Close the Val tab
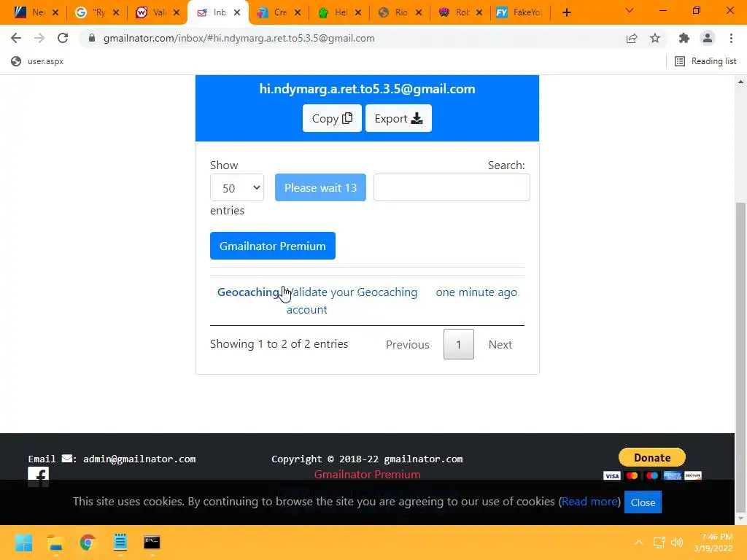747x560 pixels. pos(177,12)
